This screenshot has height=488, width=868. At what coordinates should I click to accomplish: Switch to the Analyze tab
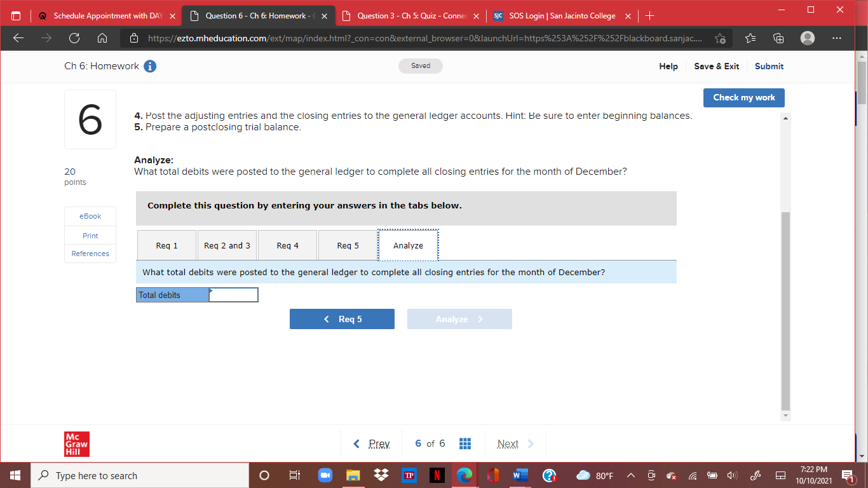(408, 245)
